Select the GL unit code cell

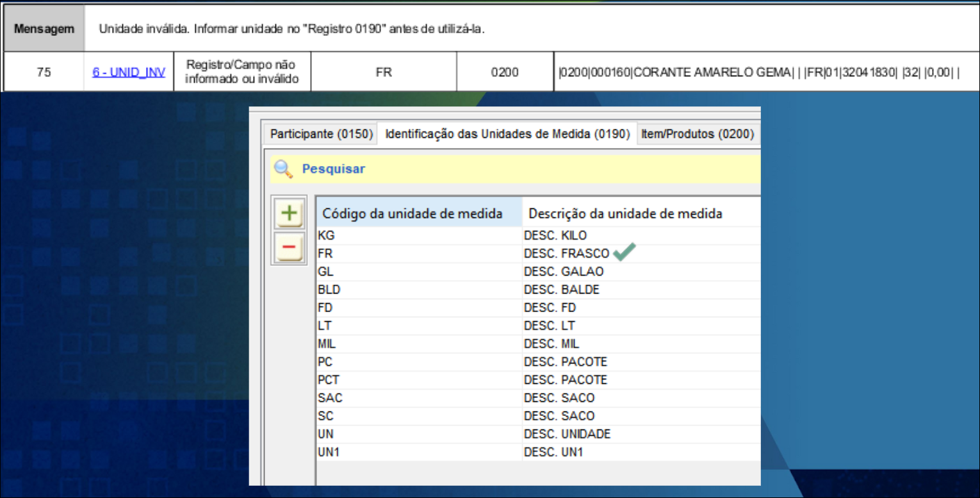click(x=419, y=272)
